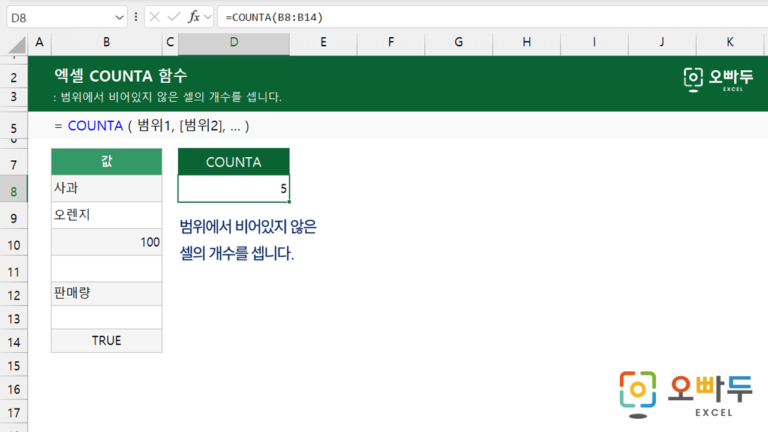768x432 pixels.
Task: Click the cell containing 오렌지
Action: (106, 216)
